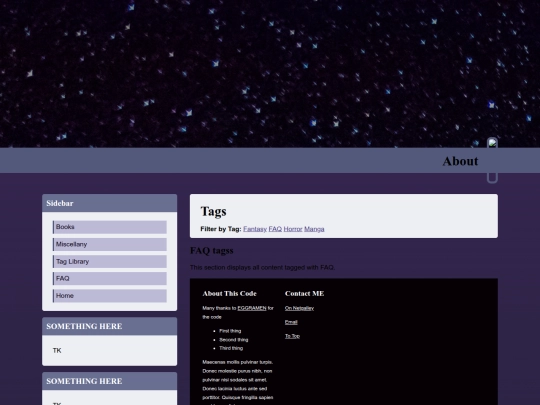Select FAQ in the sidebar menu
The width and height of the screenshot is (540, 405).
[x=110, y=278]
